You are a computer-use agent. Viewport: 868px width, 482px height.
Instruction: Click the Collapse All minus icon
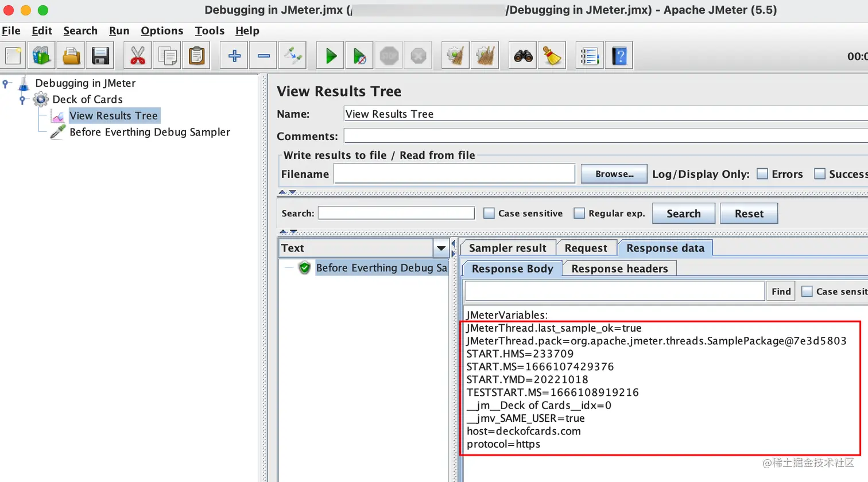(x=263, y=56)
